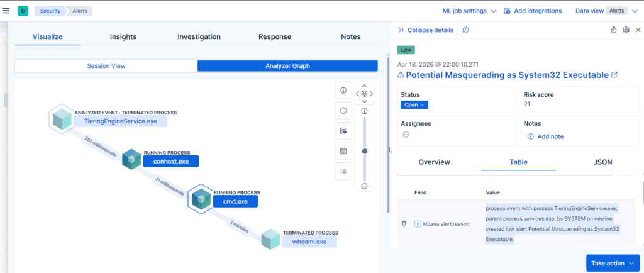Open flyout settings gear icon
The image size is (644, 273).
click(x=626, y=30)
